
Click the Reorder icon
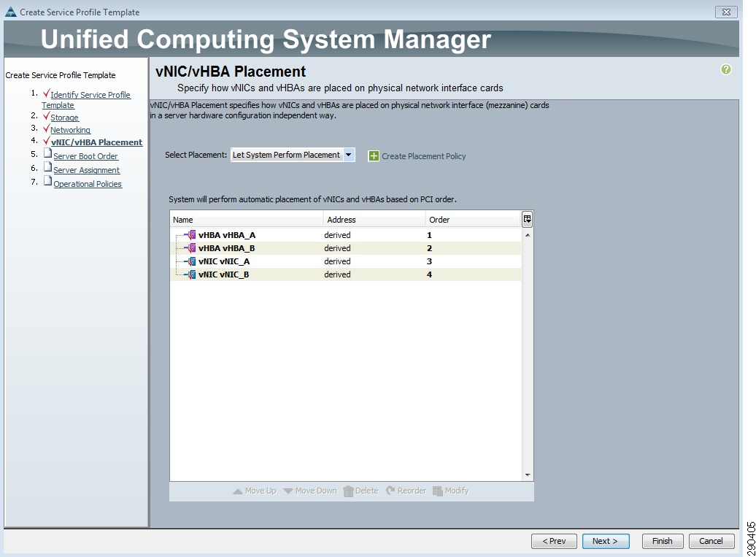[x=390, y=491]
